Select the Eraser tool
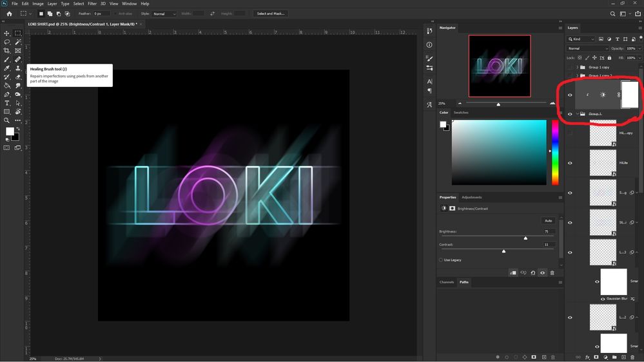 pyautogui.click(x=17, y=77)
